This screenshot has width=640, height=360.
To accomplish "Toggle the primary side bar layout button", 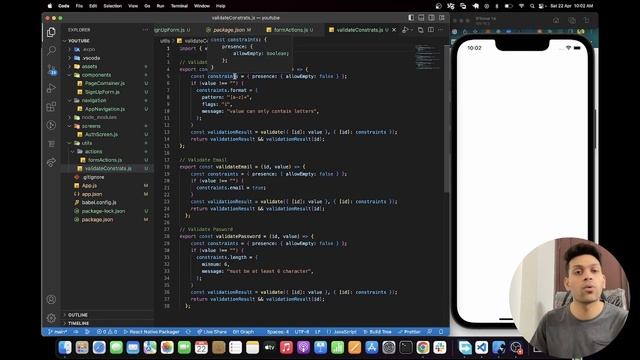I will pos(411,18).
